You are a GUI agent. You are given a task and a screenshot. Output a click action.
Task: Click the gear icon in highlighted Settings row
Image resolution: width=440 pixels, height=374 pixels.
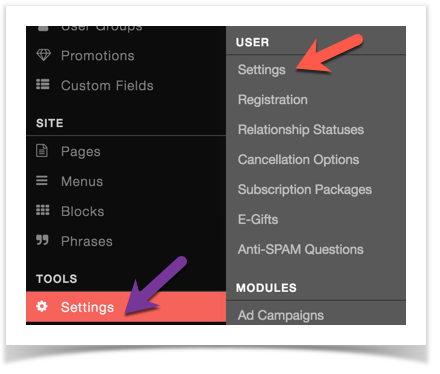point(42,306)
